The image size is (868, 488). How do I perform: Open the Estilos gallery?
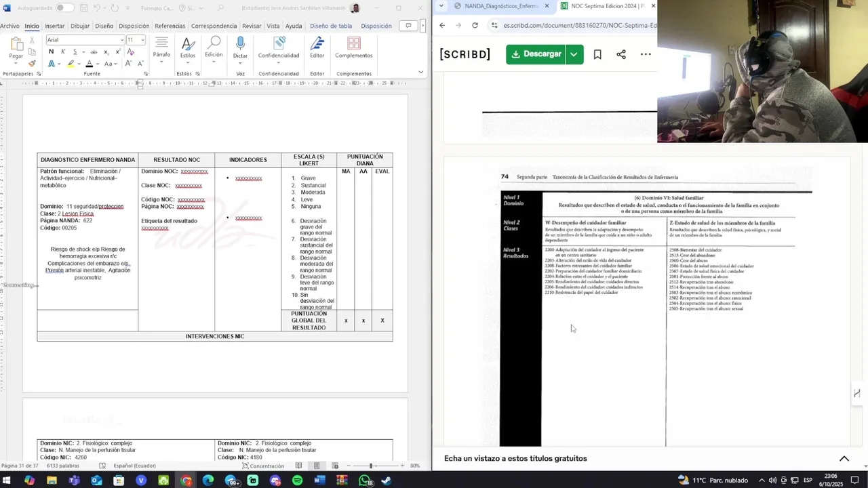pos(188,49)
